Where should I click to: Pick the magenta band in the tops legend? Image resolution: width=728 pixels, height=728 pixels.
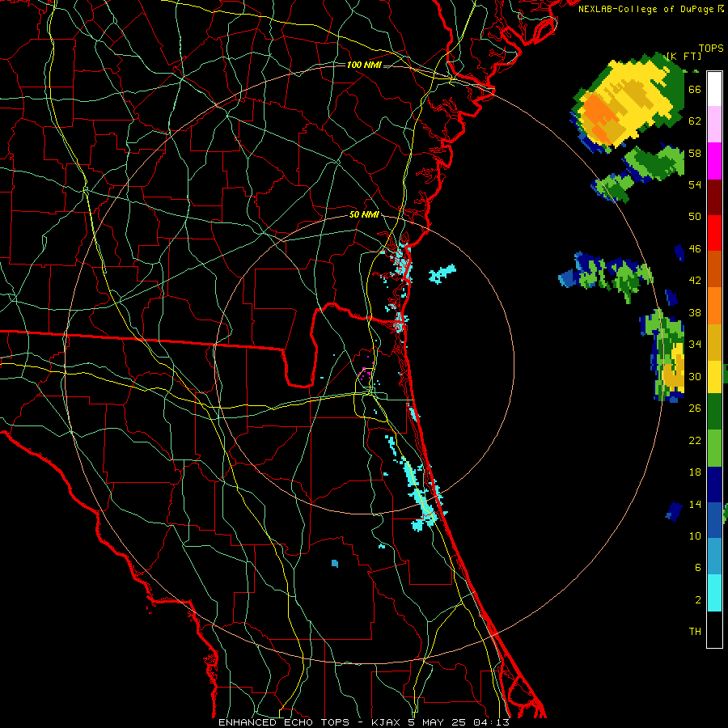[714, 161]
